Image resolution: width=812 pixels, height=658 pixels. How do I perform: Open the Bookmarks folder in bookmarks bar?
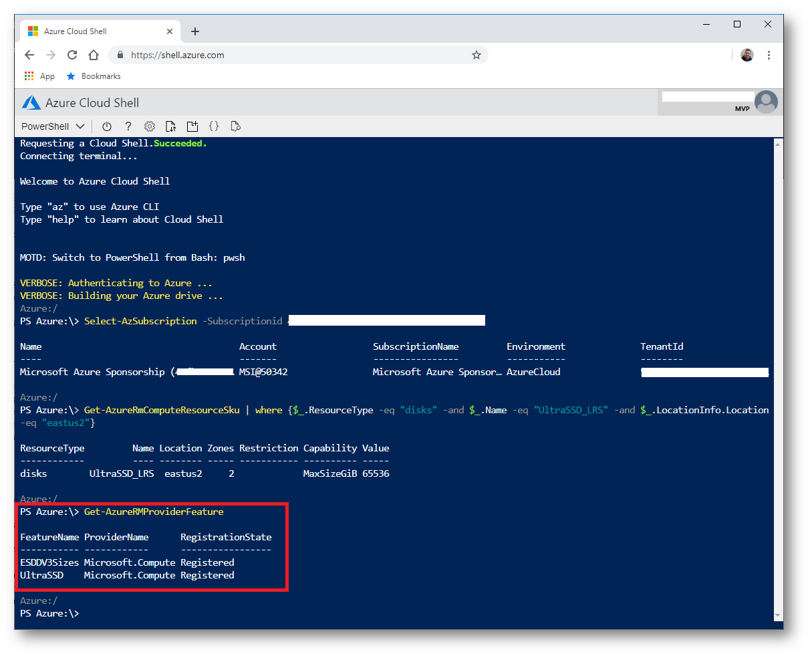coord(94,76)
